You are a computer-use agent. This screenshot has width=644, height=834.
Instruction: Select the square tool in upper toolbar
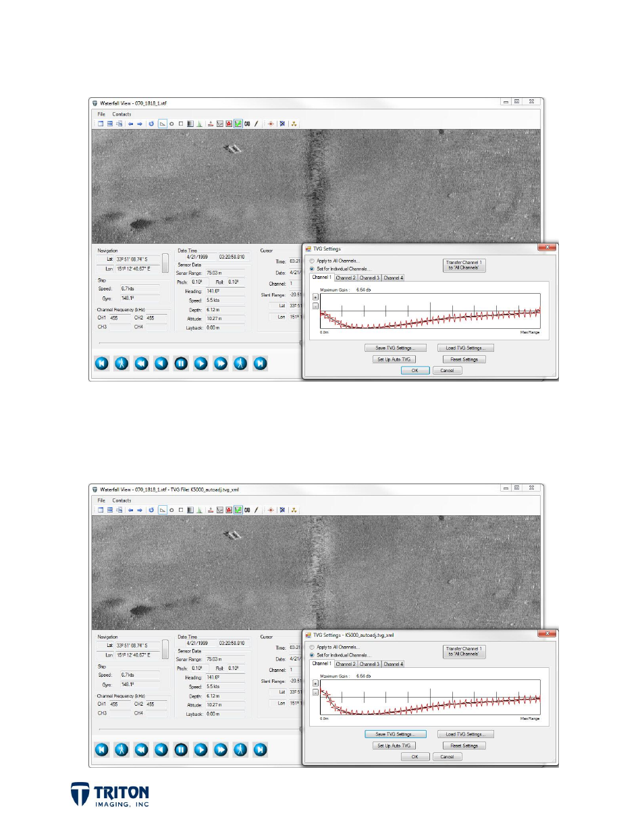(x=181, y=124)
